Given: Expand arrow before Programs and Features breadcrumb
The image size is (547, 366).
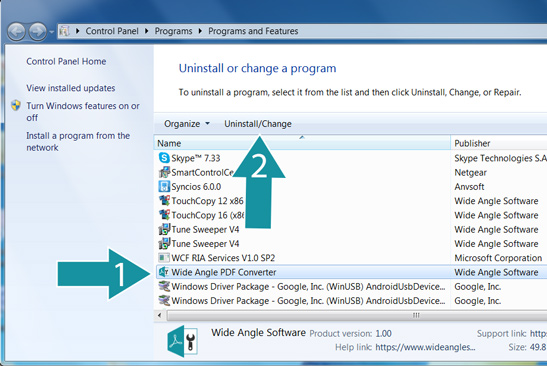Looking at the screenshot, I should 200,31.
